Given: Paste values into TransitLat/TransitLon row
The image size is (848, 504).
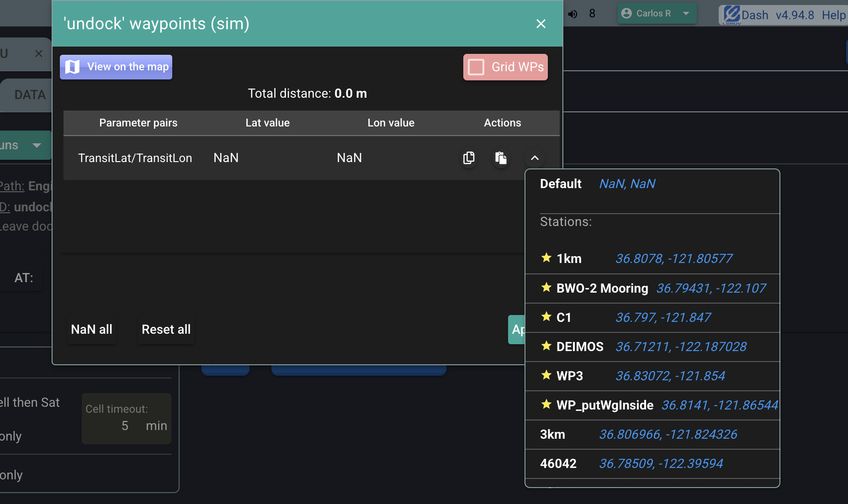Looking at the screenshot, I should point(501,158).
